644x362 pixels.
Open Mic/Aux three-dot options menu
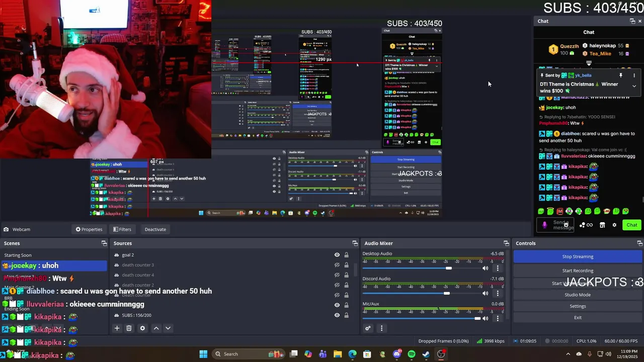[x=498, y=318]
